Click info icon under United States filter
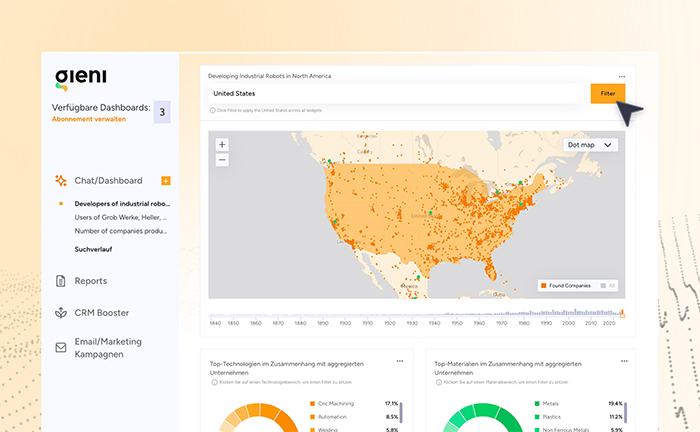The image size is (700, 432). [212, 110]
